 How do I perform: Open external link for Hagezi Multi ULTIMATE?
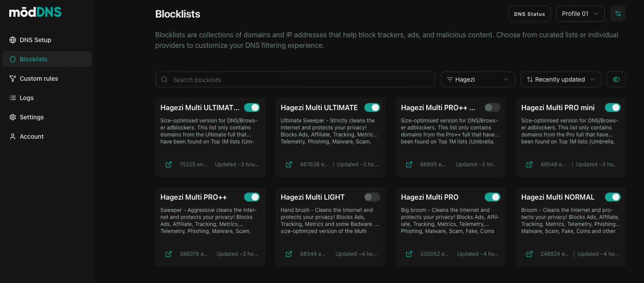pyautogui.click(x=289, y=165)
